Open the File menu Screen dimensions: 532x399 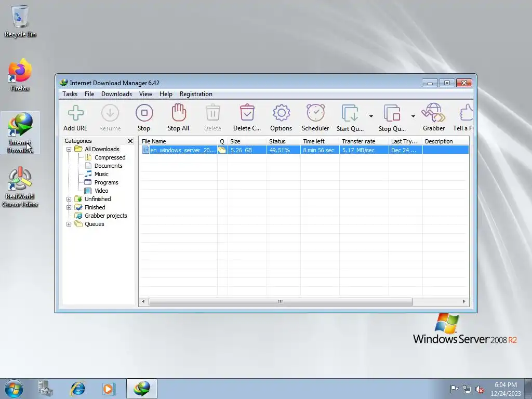tap(89, 94)
